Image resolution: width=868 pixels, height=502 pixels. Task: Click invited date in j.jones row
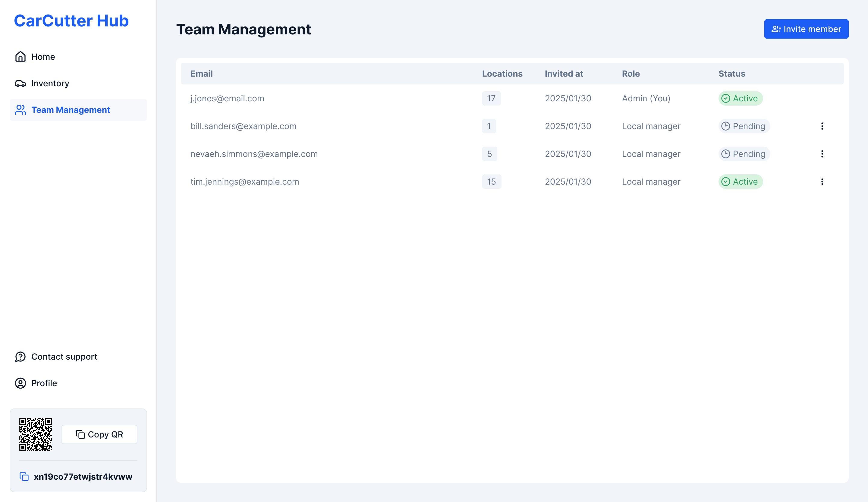tap(568, 99)
